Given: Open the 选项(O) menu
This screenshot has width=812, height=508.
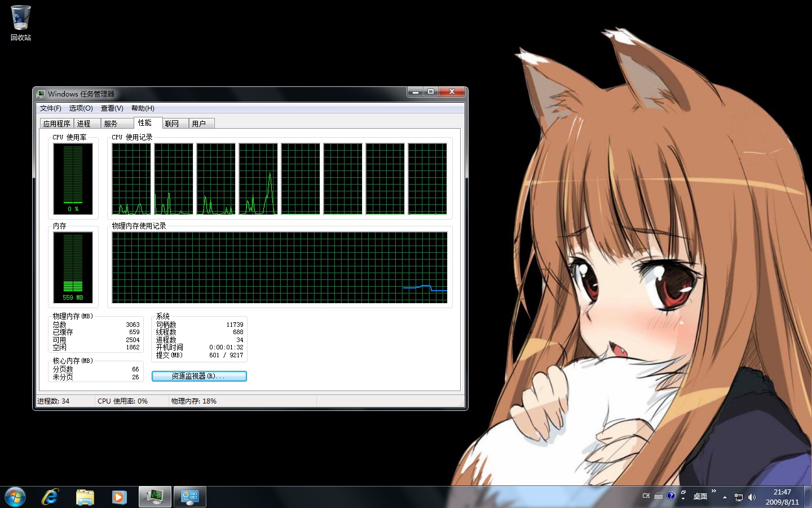Looking at the screenshot, I should [x=81, y=108].
